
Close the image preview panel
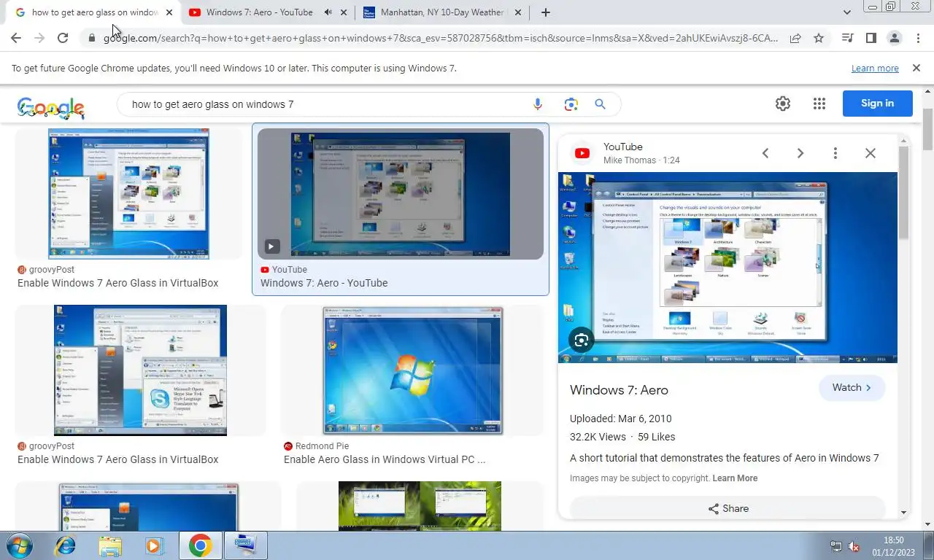[871, 153]
